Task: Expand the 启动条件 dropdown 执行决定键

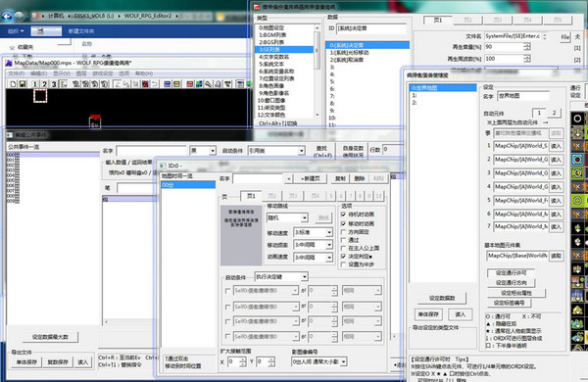Action: pos(281,276)
